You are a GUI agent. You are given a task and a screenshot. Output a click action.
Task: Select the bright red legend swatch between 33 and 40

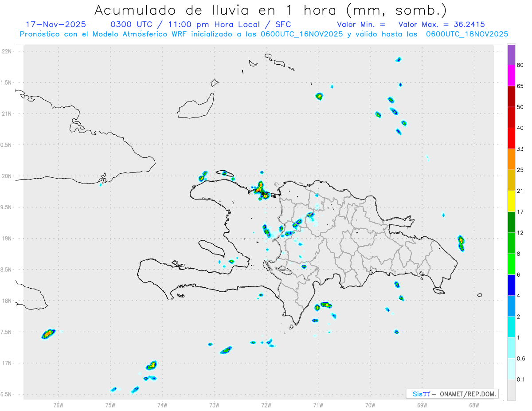[x=511, y=138]
